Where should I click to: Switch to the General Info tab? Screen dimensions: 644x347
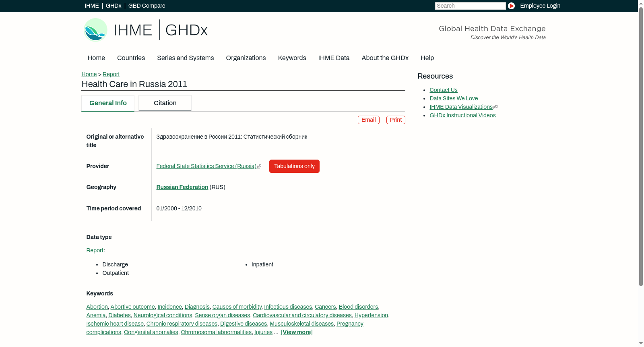108,103
